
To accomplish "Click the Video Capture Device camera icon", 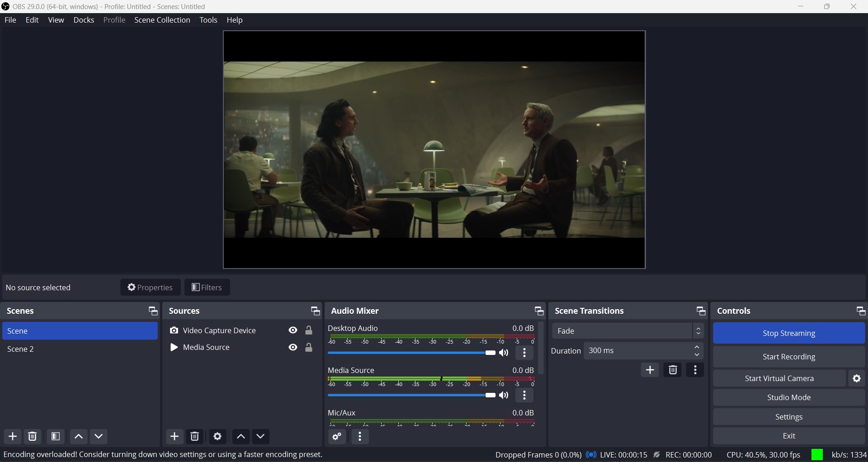I will pyautogui.click(x=174, y=330).
